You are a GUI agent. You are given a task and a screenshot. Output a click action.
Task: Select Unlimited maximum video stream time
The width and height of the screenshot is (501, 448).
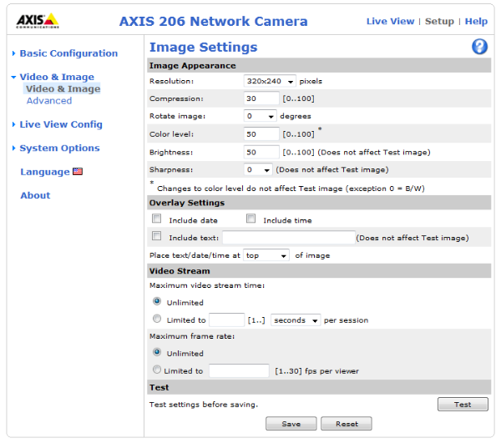point(157,301)
